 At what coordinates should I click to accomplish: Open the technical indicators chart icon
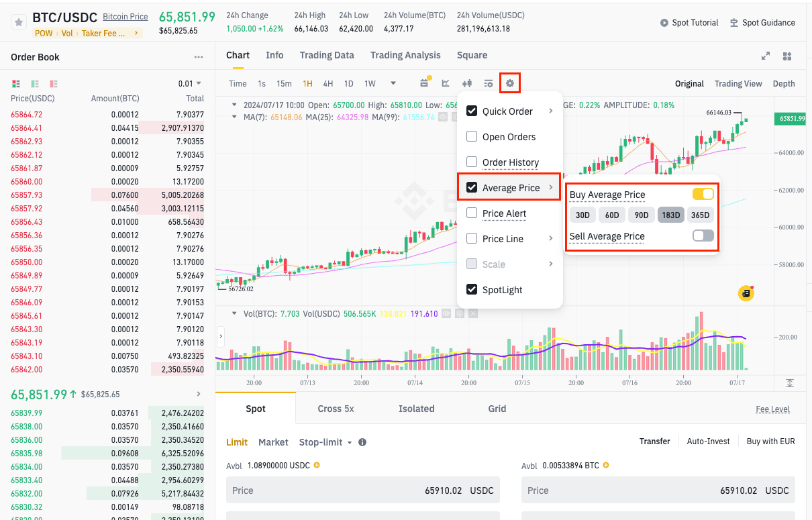446,83
